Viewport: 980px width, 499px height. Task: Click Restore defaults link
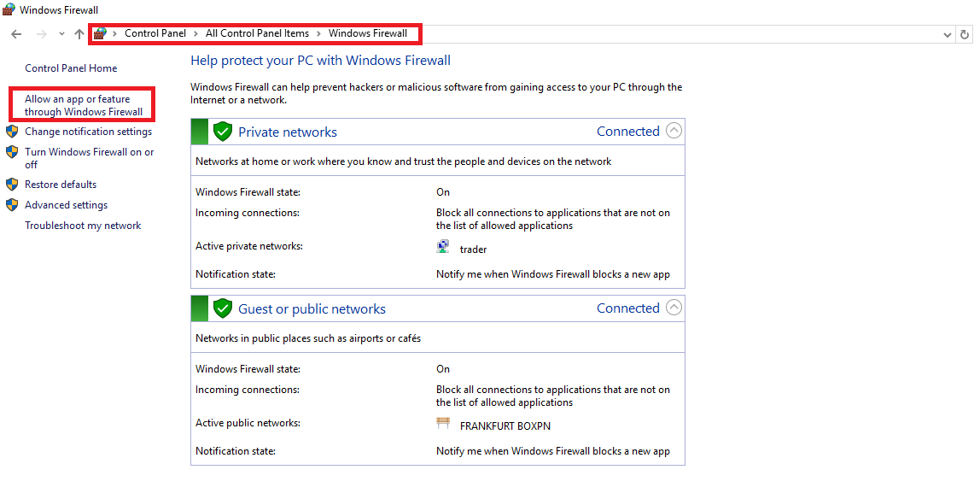point(61,185)
